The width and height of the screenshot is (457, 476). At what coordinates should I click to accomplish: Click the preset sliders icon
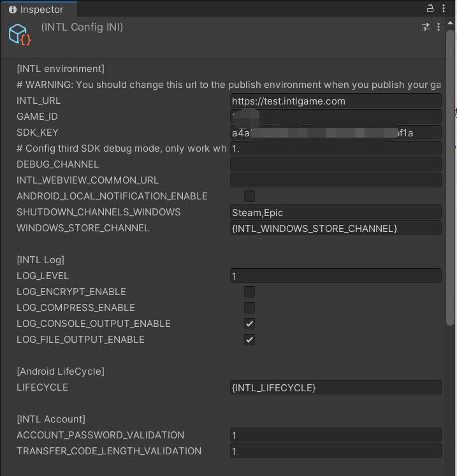coord(426,27)
